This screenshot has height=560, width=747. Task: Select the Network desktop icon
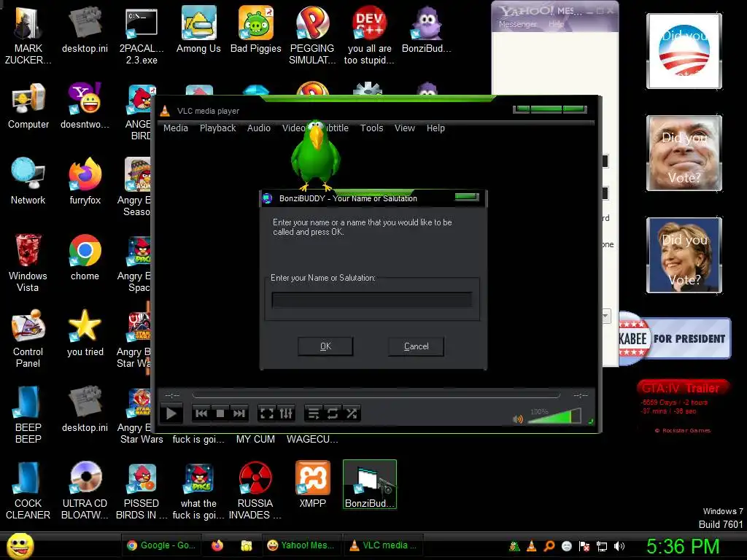pos(28,182)
